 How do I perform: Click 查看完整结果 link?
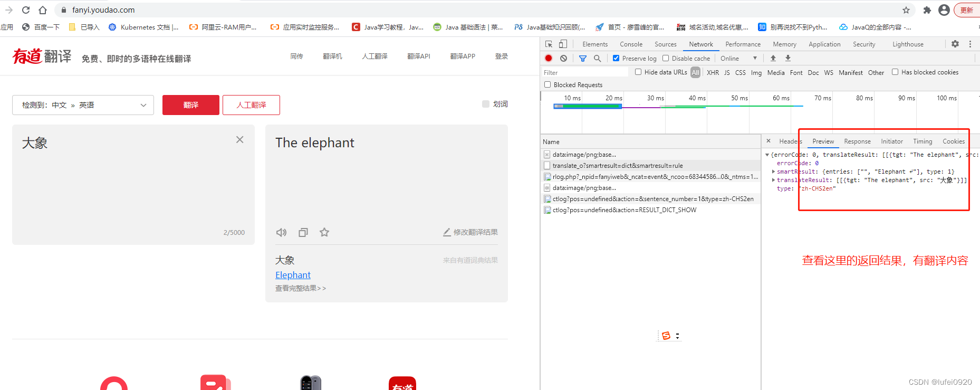tap(301, 288)
